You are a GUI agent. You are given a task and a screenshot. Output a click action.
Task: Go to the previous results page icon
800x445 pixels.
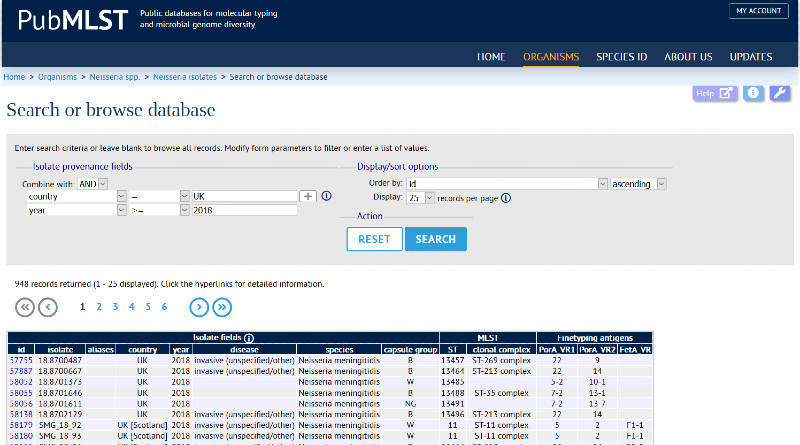click(47, 307)
